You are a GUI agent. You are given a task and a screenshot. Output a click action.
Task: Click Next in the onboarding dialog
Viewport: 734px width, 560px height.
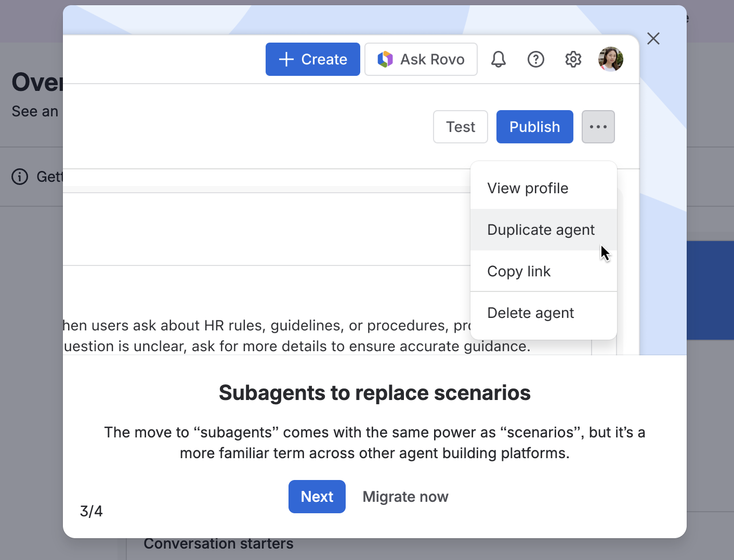(x=317, y=497)
